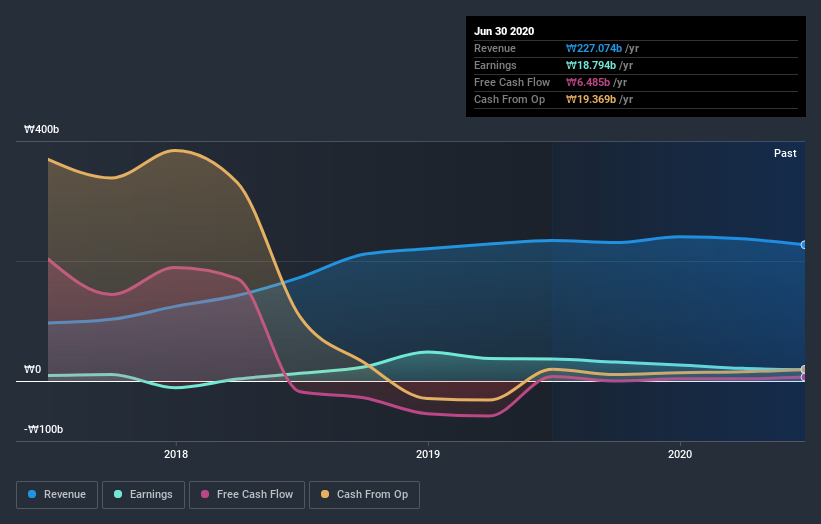Screen dimensions: 821x524
Task: Click the Jun 30 2020 tooltip date
Action: point(504,31)
